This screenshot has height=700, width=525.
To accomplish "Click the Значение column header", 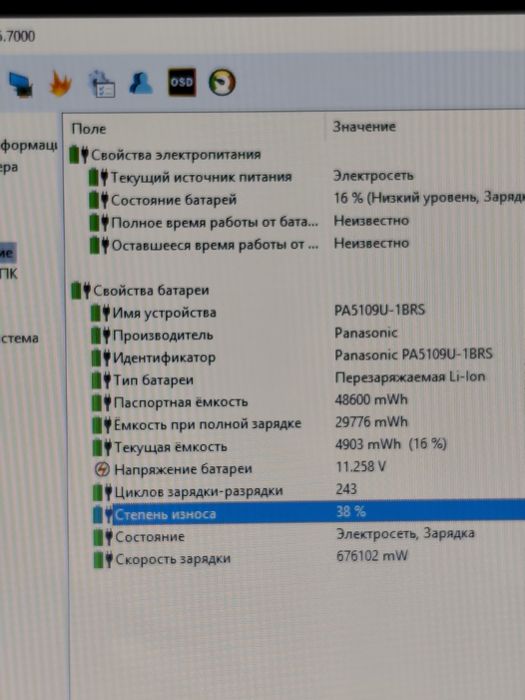I will point(364,127).
